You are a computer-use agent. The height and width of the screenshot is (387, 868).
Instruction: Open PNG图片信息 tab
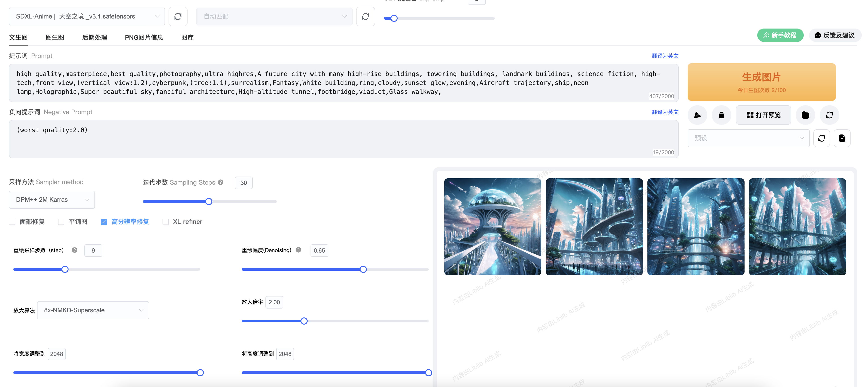[x=144, y=38]
